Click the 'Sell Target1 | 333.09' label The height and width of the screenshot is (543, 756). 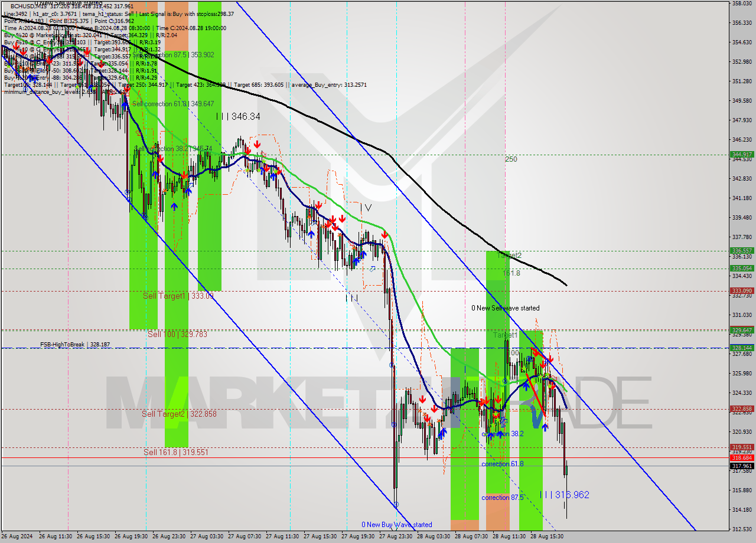(178, 296)
